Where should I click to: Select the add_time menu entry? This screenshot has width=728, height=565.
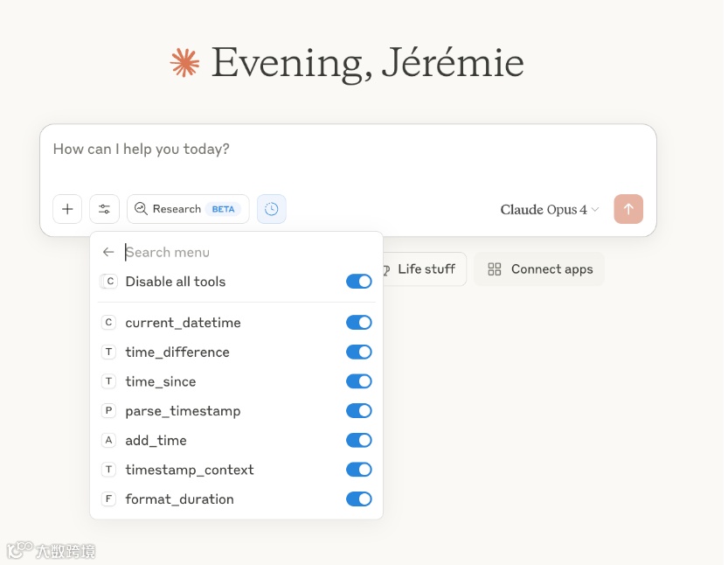point(236,440)
